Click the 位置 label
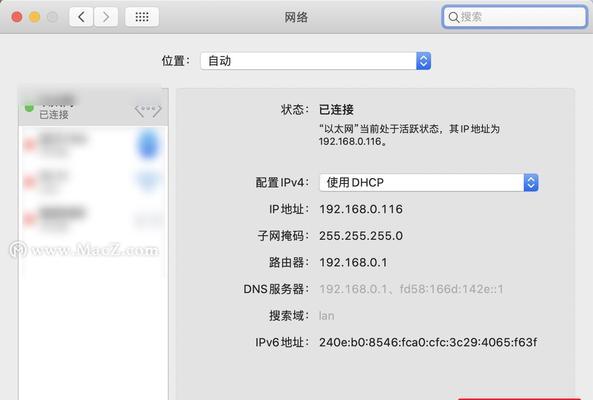 click(x=175, y=61)
